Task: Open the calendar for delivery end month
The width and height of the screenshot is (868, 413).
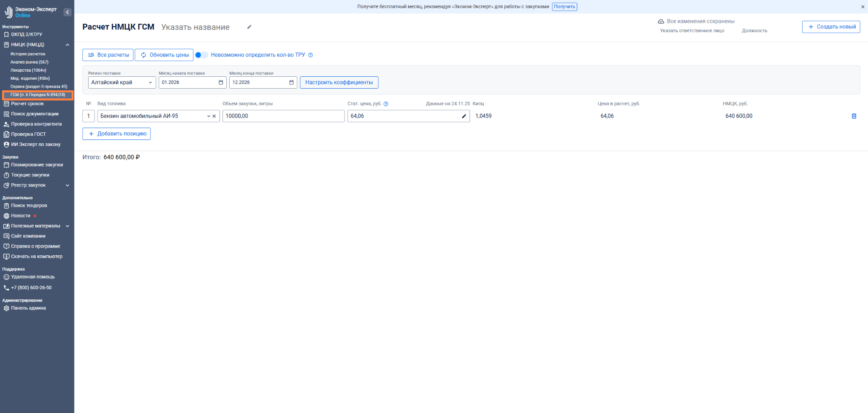Action: [x=291, y=83]
